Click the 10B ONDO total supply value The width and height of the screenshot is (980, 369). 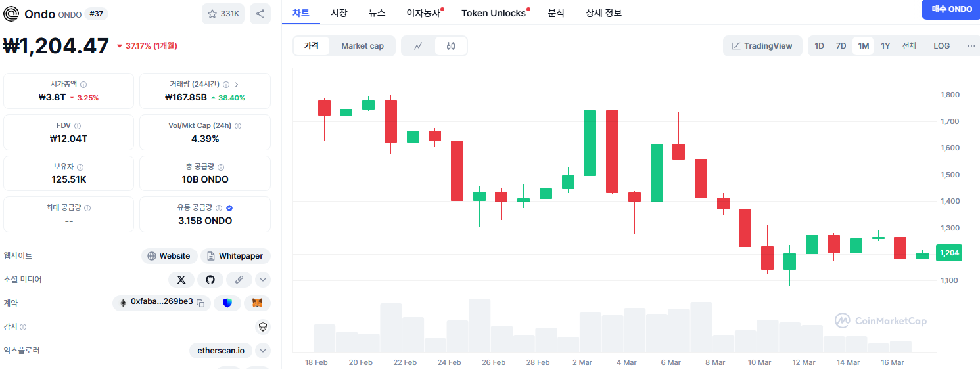205,179
